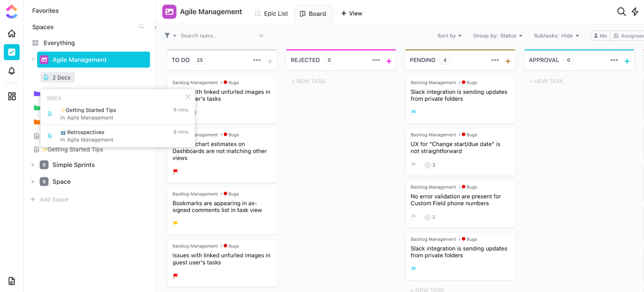Click the red priority flag on the Bookmarks task
Image resolution: width=644 pixels, height=292 pixels.
click(x=176, y=224)
